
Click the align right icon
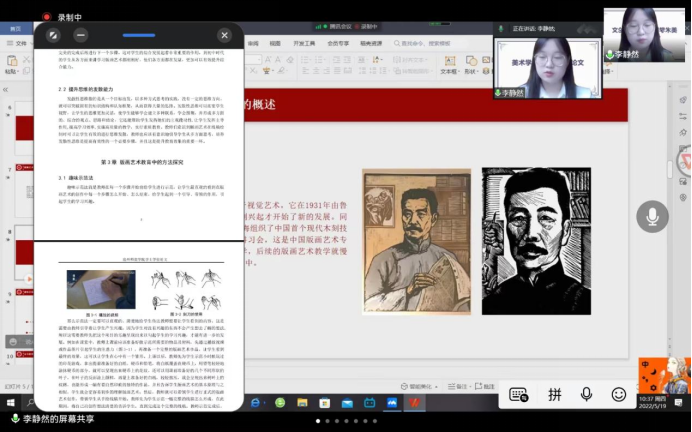327,71
